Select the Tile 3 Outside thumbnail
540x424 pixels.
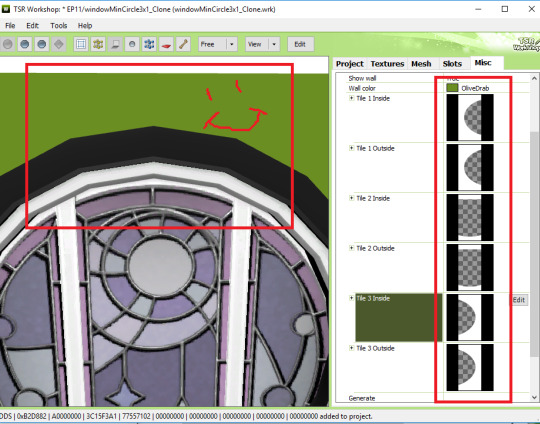click(470, 367)
